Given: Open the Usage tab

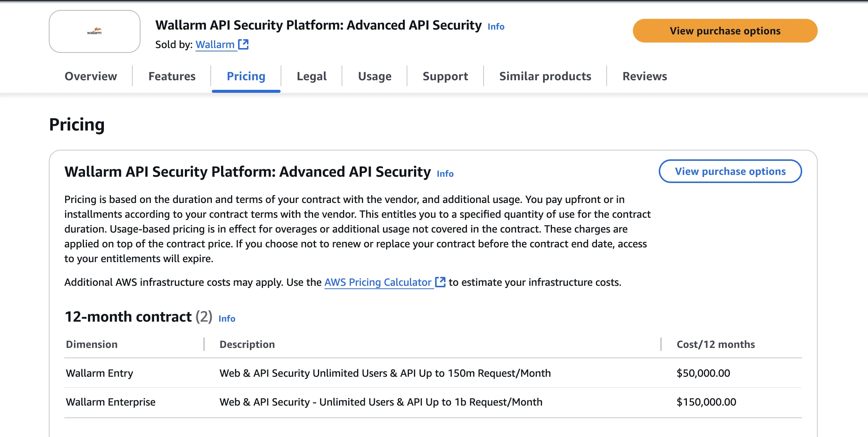Looking at the screenshot, I should click(374, 76).
